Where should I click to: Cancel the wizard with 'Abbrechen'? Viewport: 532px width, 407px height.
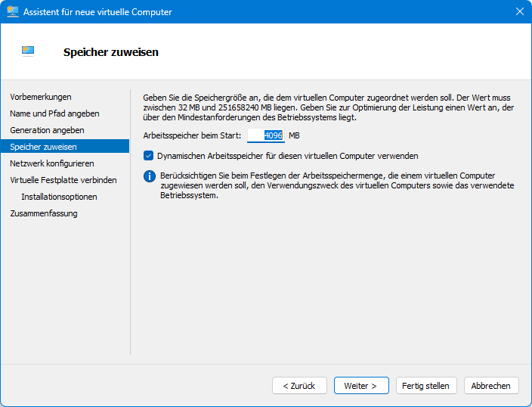[491, 386]
